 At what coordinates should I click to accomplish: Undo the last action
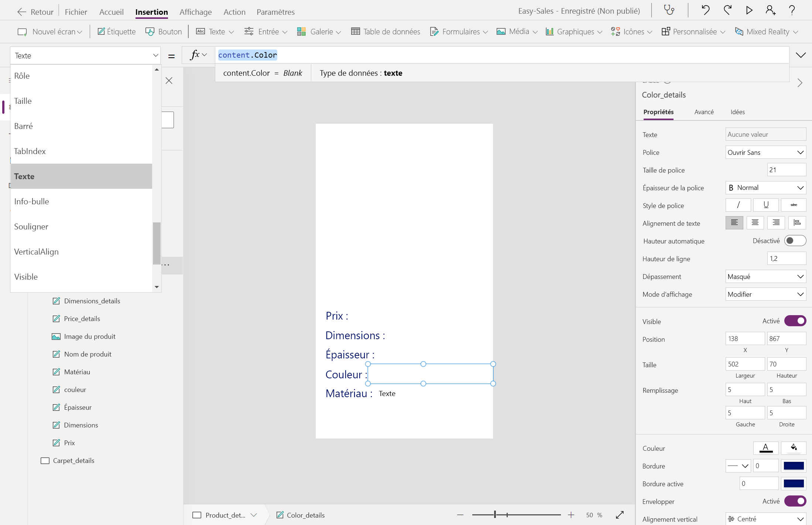[x=705, y=10]
